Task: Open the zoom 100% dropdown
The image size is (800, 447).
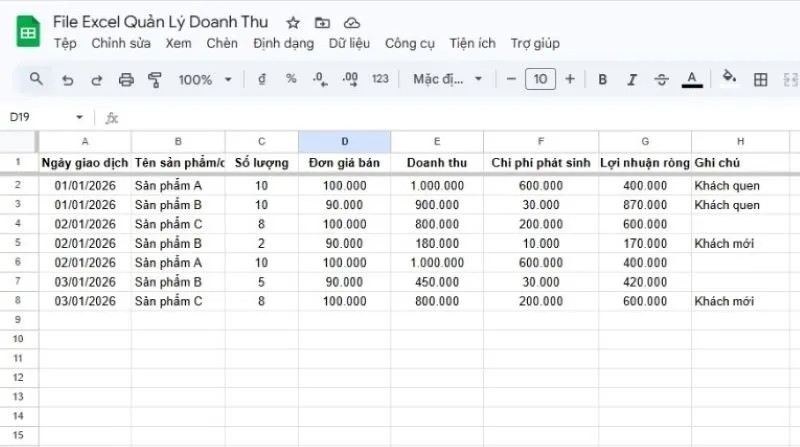Action: 205,80
